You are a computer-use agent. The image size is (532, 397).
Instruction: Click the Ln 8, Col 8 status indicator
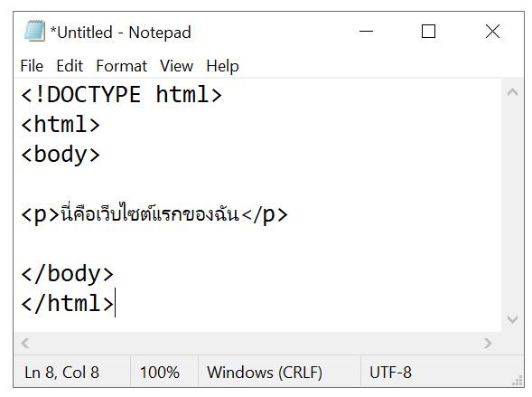[x=61, y=373]
